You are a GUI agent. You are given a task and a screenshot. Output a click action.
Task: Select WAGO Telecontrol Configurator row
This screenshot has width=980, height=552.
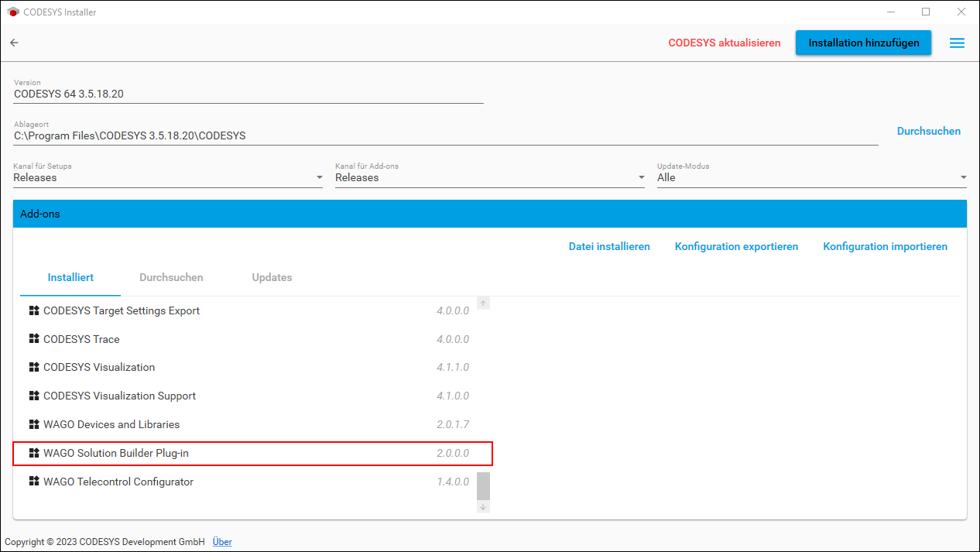[248, 482]
